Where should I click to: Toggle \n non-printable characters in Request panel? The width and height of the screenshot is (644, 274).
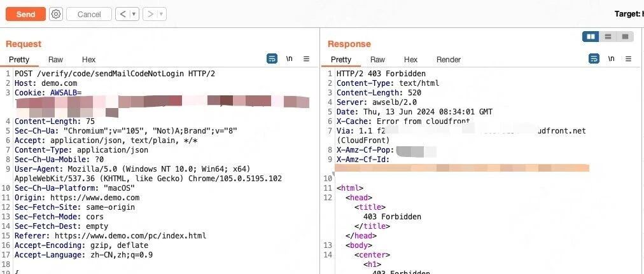click(290, 58)
